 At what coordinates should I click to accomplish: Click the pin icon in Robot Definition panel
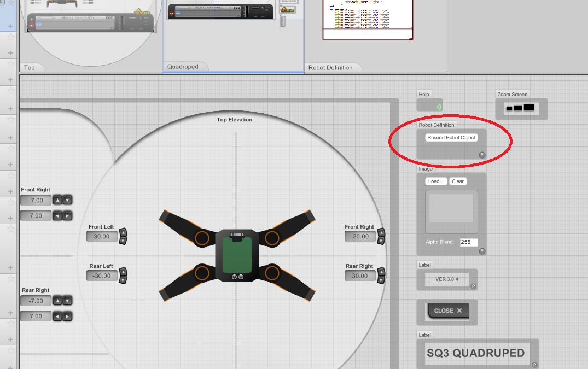pos(482,155)
